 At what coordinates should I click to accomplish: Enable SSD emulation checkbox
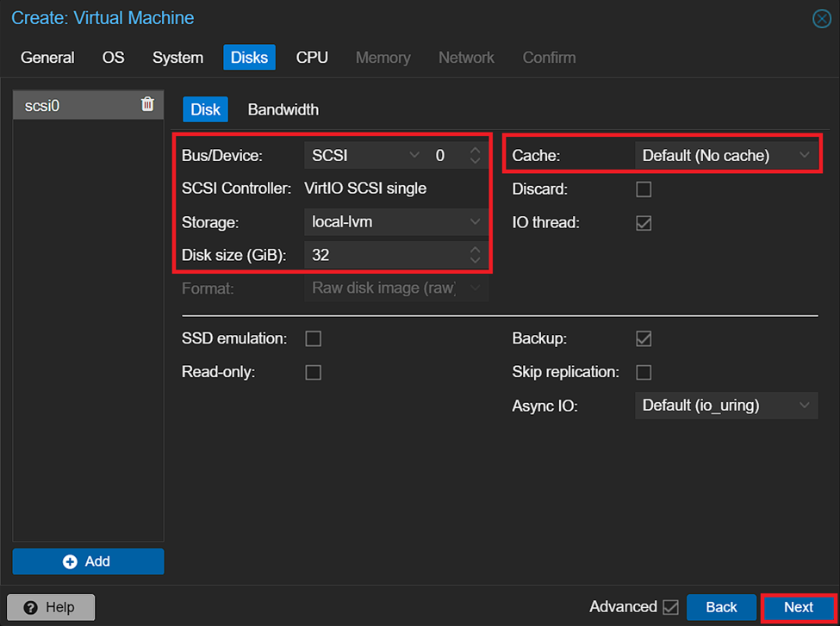314,338
